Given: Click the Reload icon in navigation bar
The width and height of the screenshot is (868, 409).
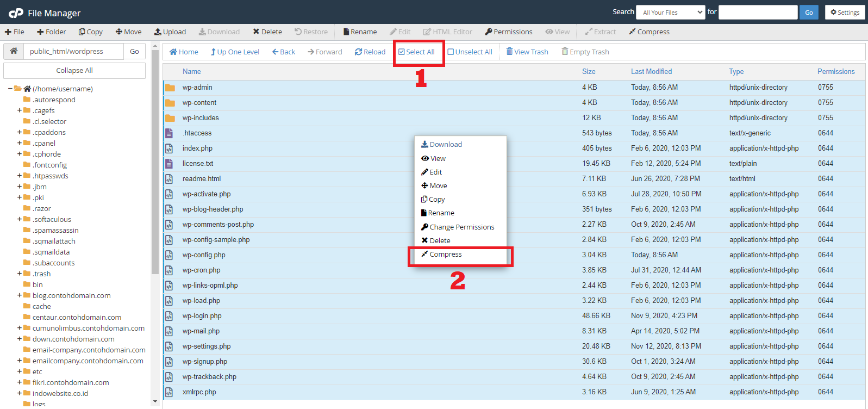Looking at the screenshot, I should coord(358,52).
